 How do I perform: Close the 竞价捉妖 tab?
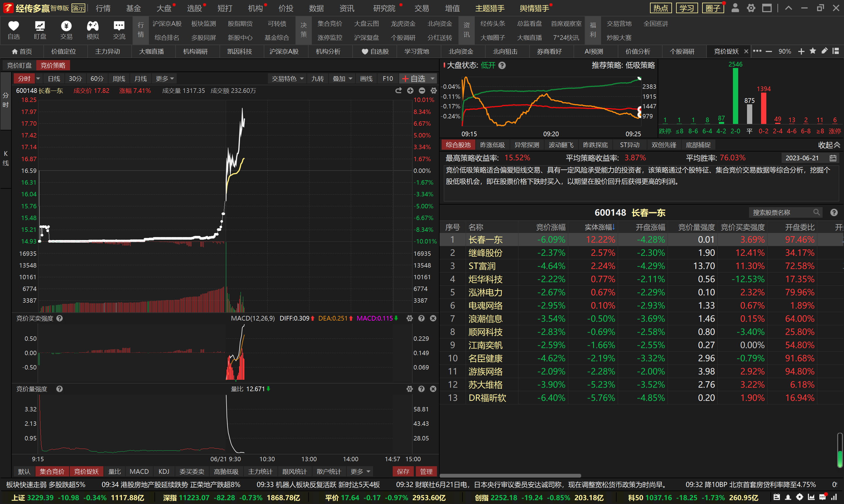(x=746, y=51)
